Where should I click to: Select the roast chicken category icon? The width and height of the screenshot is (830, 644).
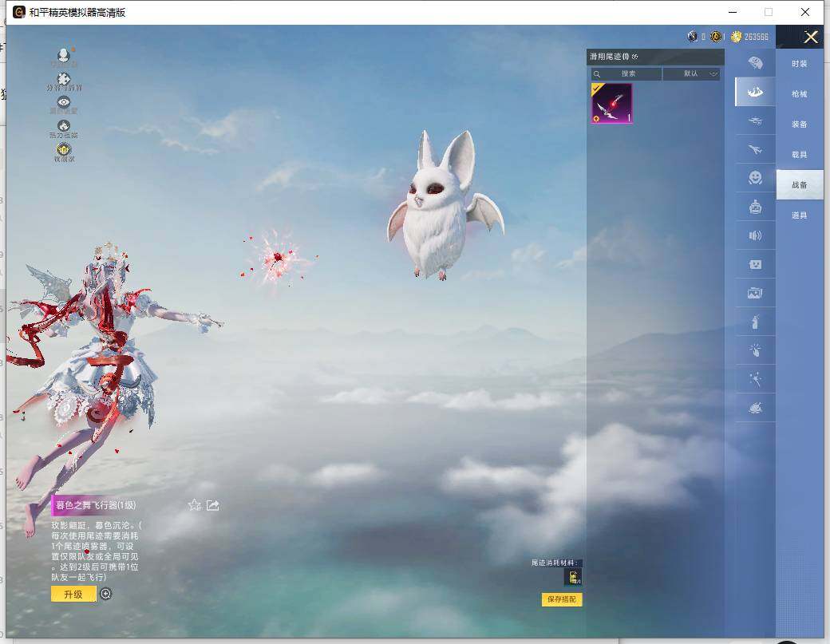click(755, 408)
